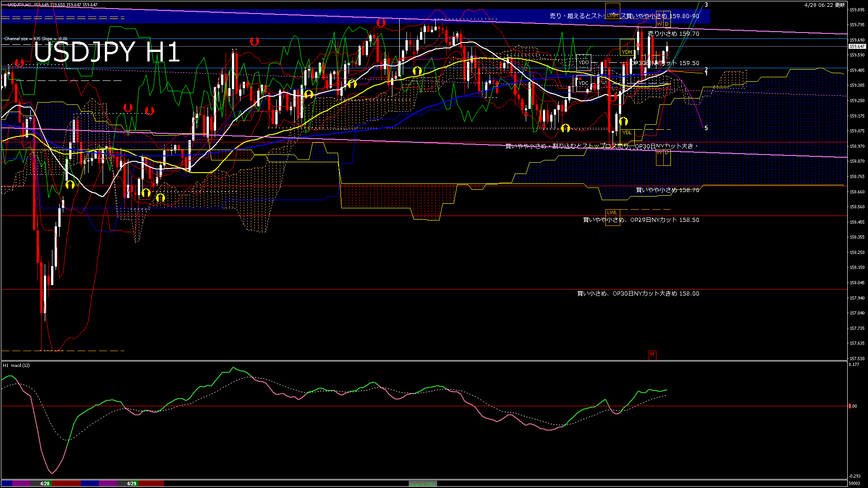Click the large USDJPY H1 title
This screenshot has height=488, width=868.
(x=107, y=52)
